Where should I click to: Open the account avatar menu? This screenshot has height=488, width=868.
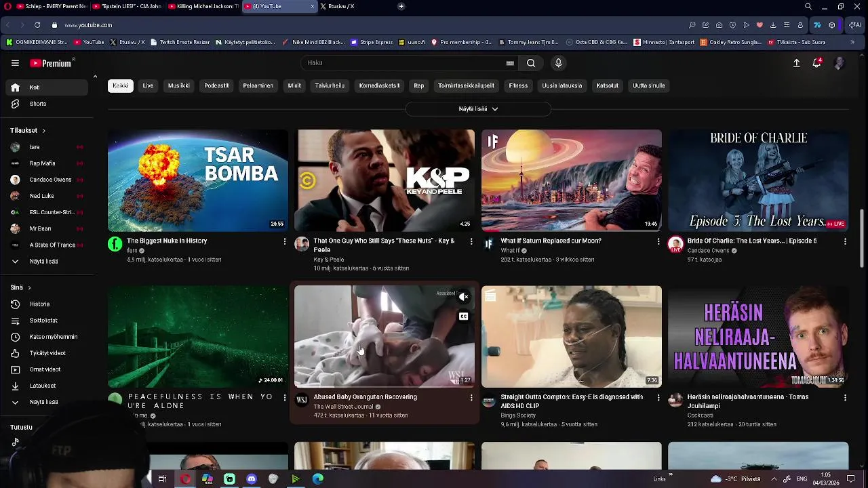click(x=839, y=63)
